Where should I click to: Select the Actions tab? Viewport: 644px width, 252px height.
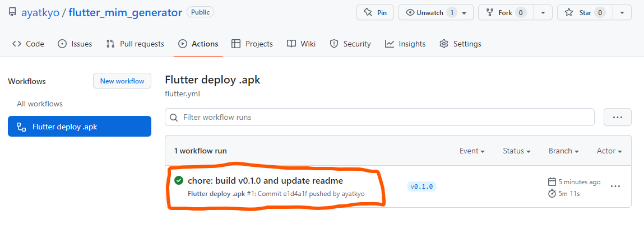pyautogui.click(x=198, y=44)
